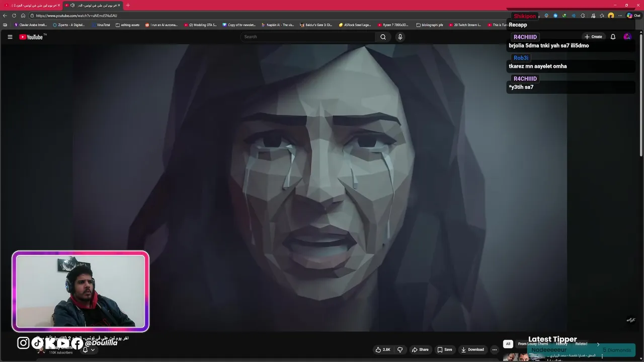
Task: Open browser favorites star icon
Action: coord(602,16)
